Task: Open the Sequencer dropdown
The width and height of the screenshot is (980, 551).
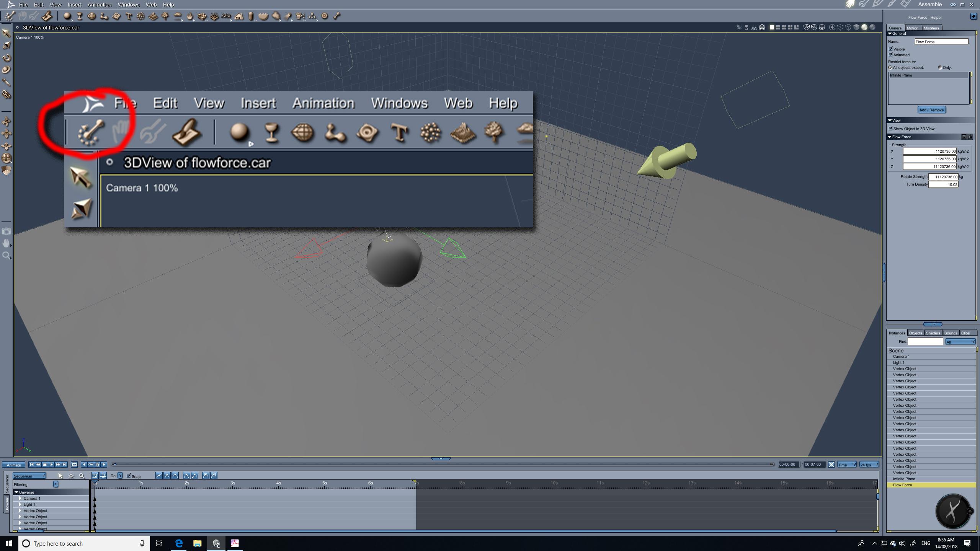Action: pyautogui.click(x=29, y=476)
